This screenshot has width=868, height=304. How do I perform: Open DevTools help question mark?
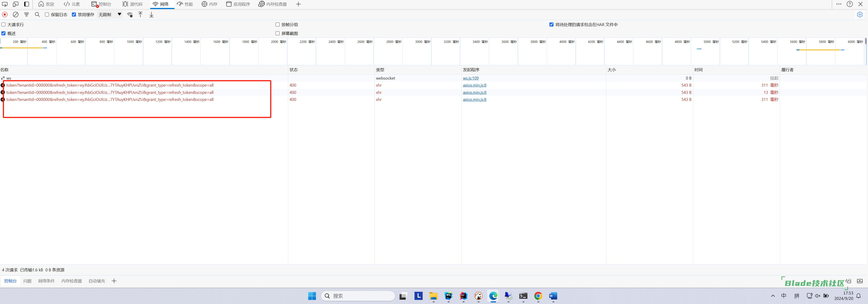pyautogui.click(x=849, y=4)
